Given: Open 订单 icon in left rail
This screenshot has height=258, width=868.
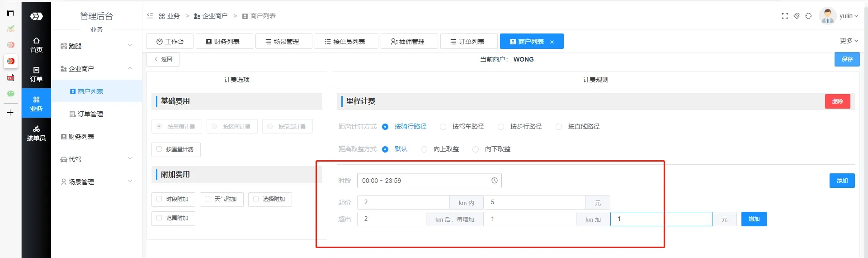Looking at the screenshot, I should 36,74.
